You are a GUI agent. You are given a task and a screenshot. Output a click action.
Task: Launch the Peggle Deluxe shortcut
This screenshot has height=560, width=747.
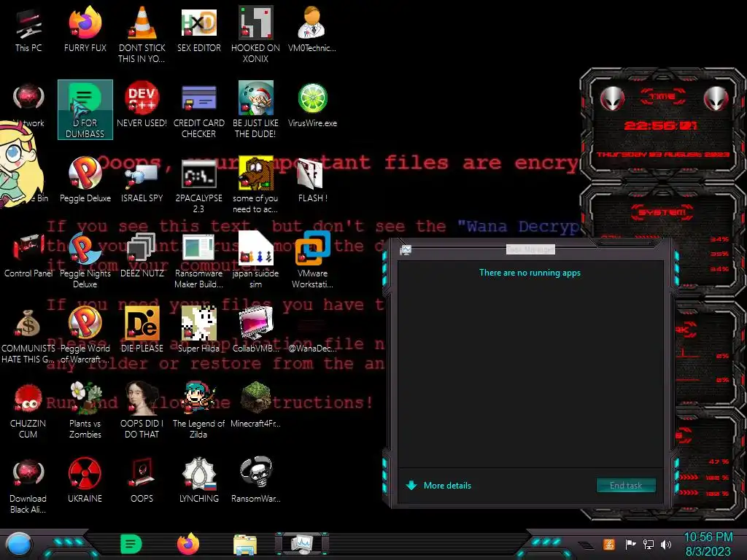click(x=85, y=179)
